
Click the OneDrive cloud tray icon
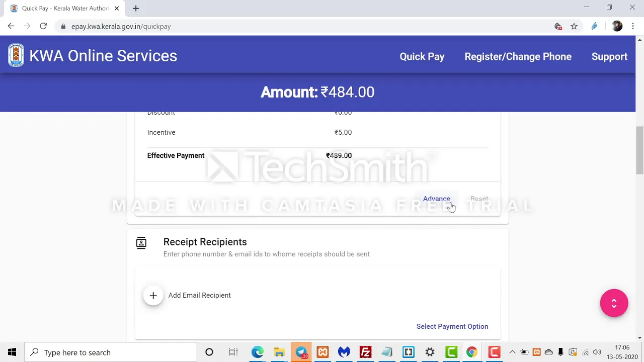tap(548, 352)
